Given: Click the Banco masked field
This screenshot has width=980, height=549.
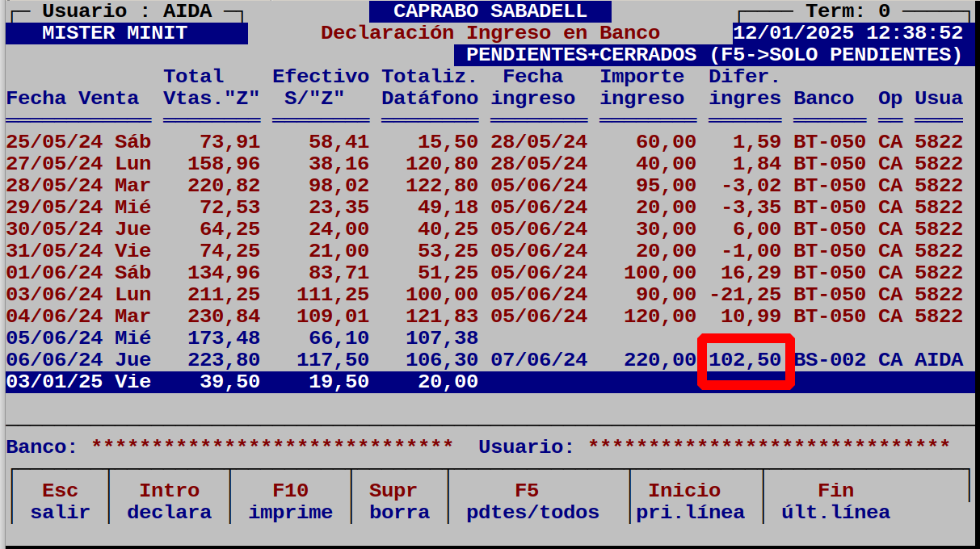Looking at the screenshot, I should pos(272,446).
